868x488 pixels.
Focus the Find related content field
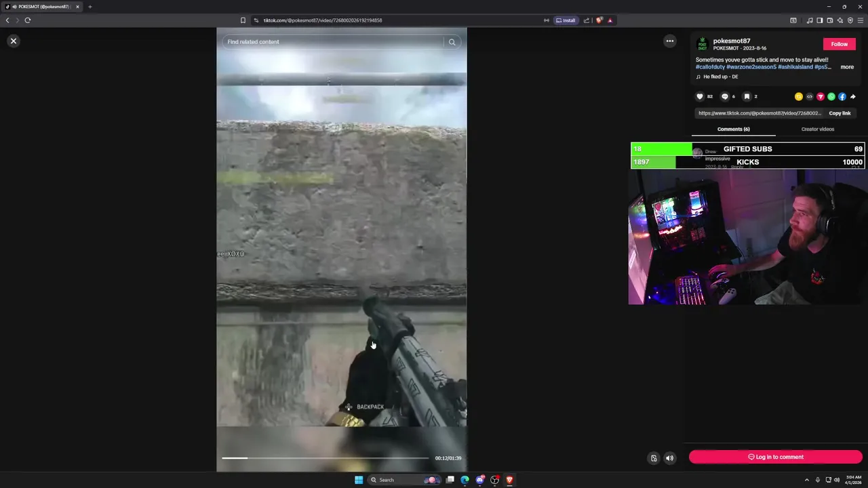pyautogui.click(x=332, y=42)
